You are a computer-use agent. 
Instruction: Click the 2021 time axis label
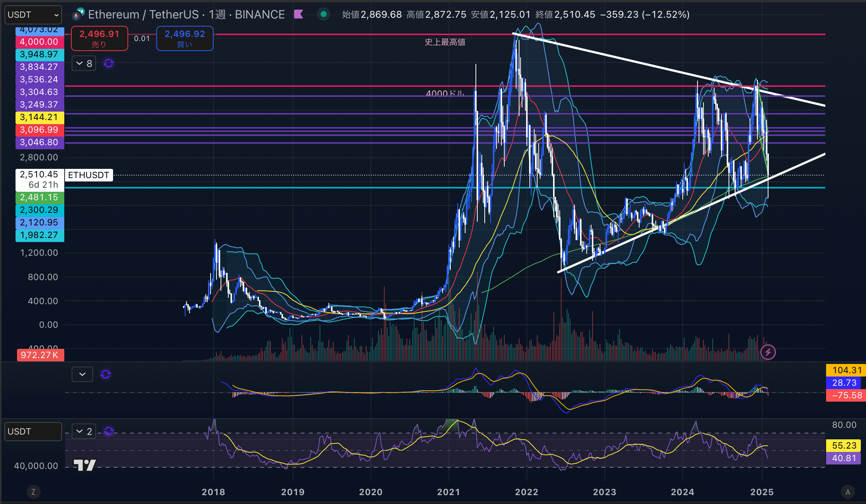point(449,492)
